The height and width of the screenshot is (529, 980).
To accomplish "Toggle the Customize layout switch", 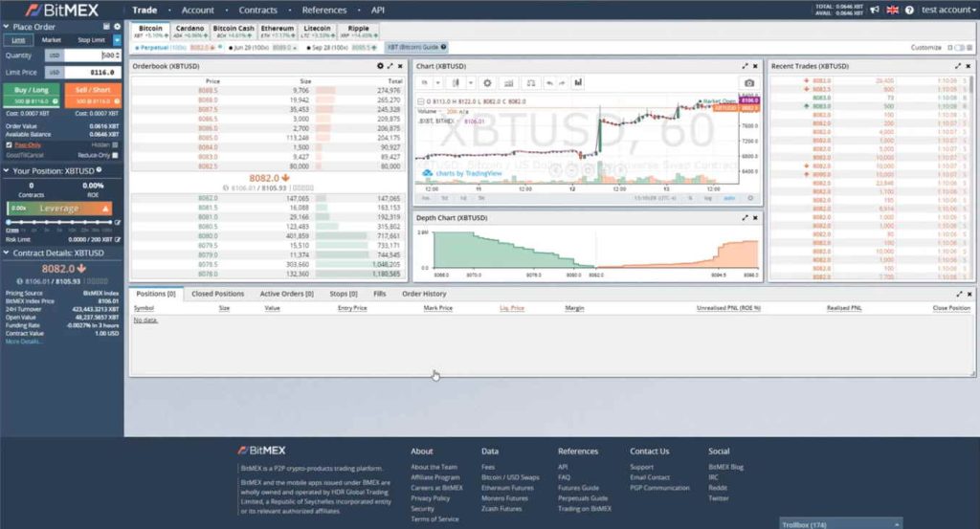I will [959, 48].
